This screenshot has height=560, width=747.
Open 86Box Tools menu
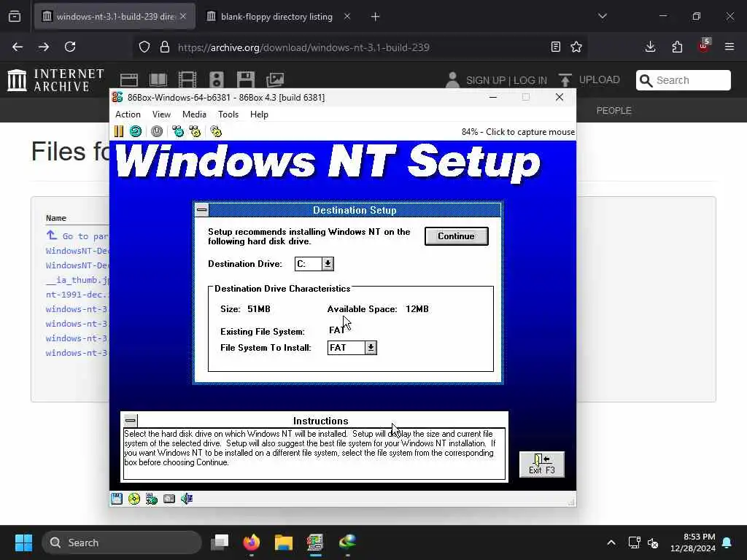tap(228, 114)
